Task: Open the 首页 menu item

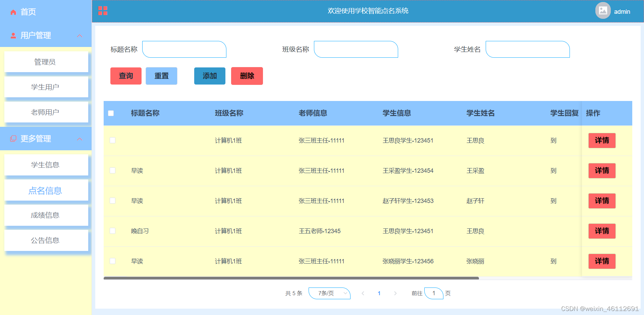Action: (x=46, y=12)
